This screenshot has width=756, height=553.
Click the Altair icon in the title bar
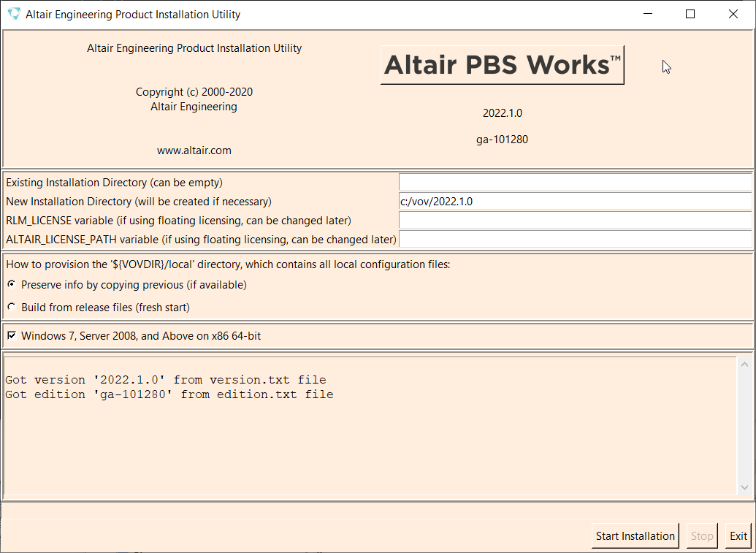tap(13, 14)
